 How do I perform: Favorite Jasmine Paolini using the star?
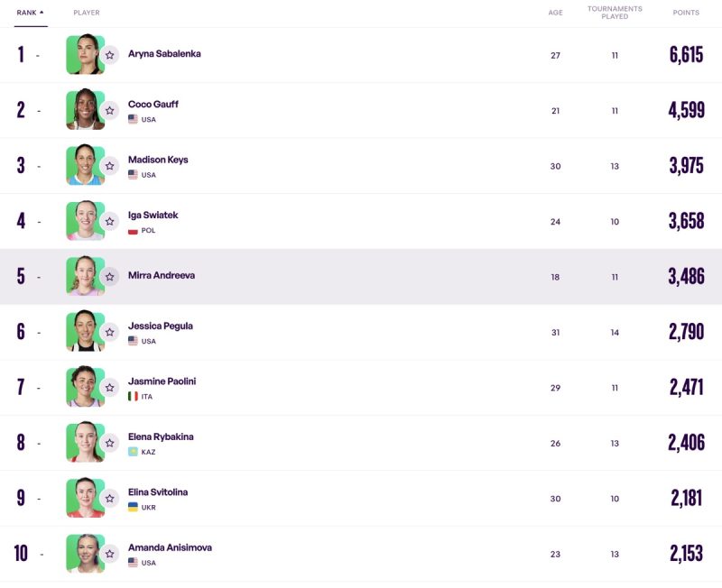coord(109,388)
